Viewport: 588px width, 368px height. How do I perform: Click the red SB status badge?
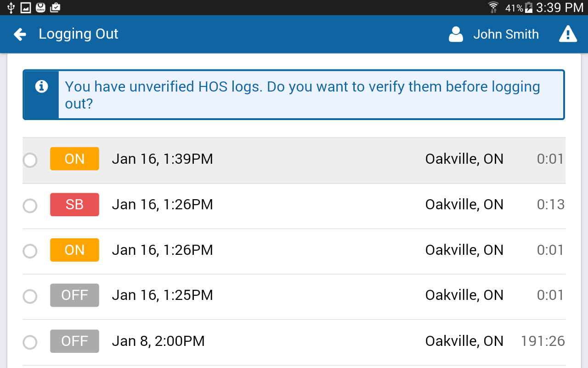coord(74,204)
